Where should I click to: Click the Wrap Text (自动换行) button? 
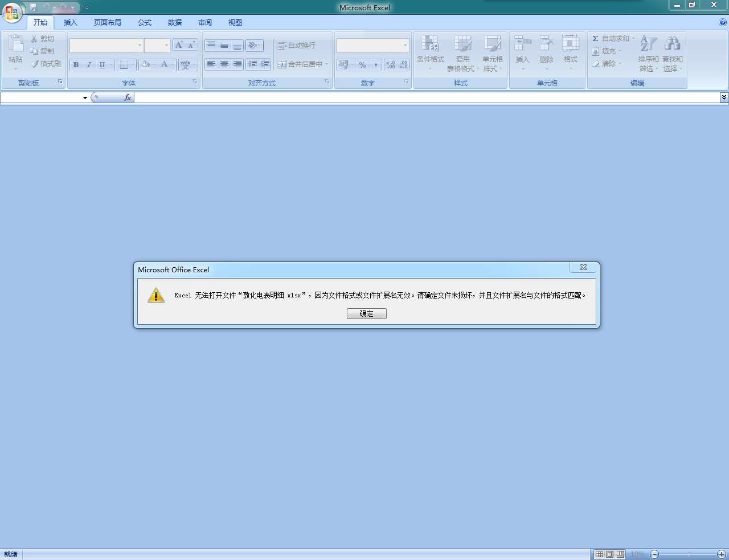296,46
